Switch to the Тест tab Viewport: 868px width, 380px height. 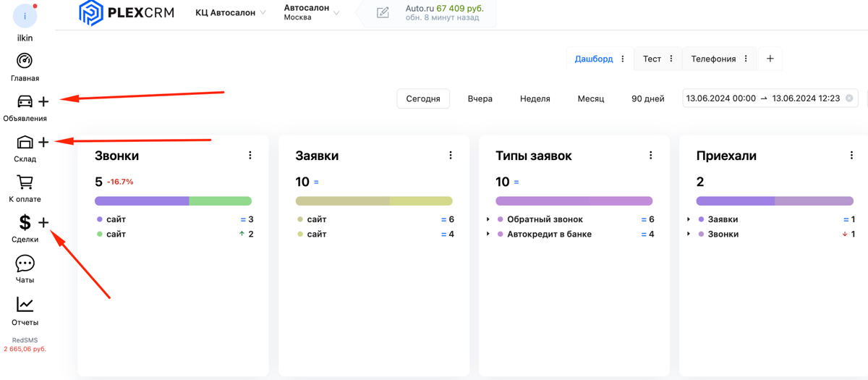pyautogui.click(x=652, y=59)
